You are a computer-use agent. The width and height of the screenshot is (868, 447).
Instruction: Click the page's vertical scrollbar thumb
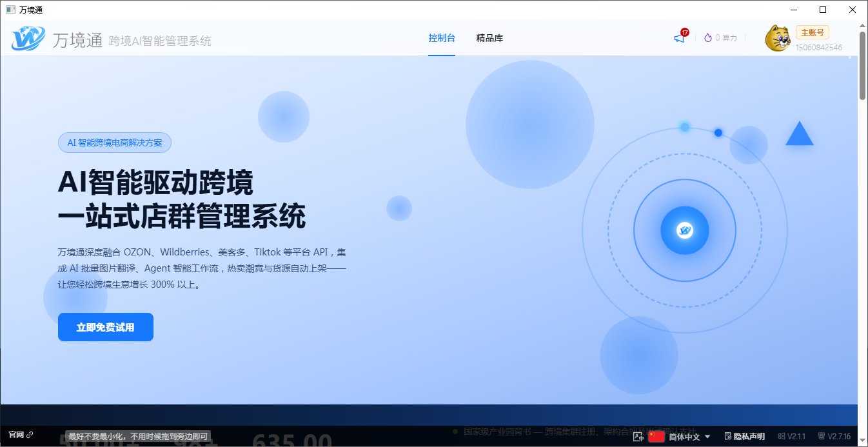pos(863,66)
